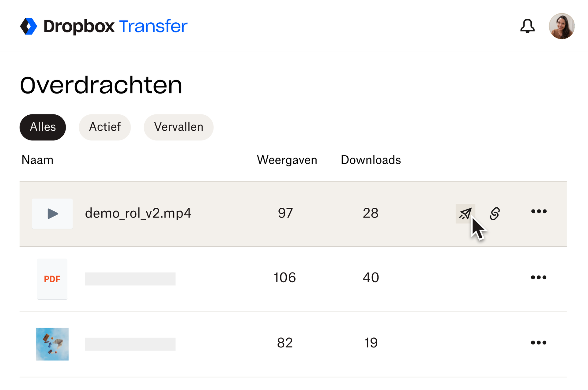The height and width of the screenshot is (390, 588).
Task: Switch to the Vervallen filter
Action: [x=179, y=127]
